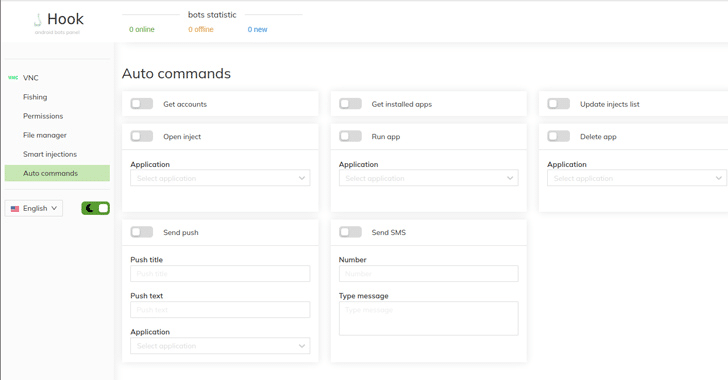This screenshot has width=728, height=380.
Task: Click the US flag icon
Action: [15, 209]
